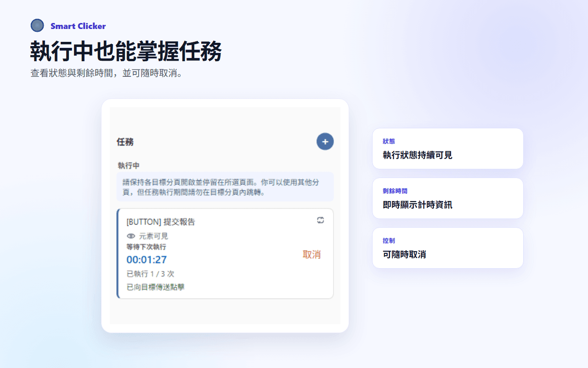588x368 pixels.
Task: Cancel the running task via 取消
Action: pos(311,254)
